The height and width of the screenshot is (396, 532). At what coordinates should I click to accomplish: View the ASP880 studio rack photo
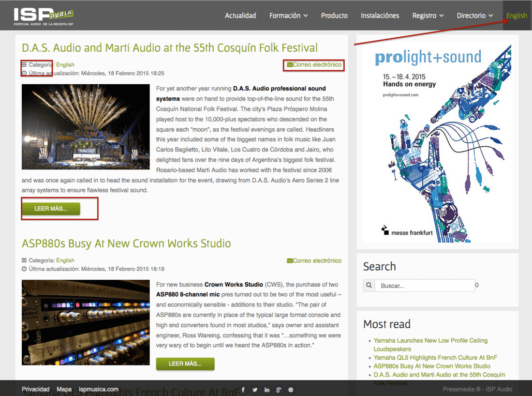point(86,322)
